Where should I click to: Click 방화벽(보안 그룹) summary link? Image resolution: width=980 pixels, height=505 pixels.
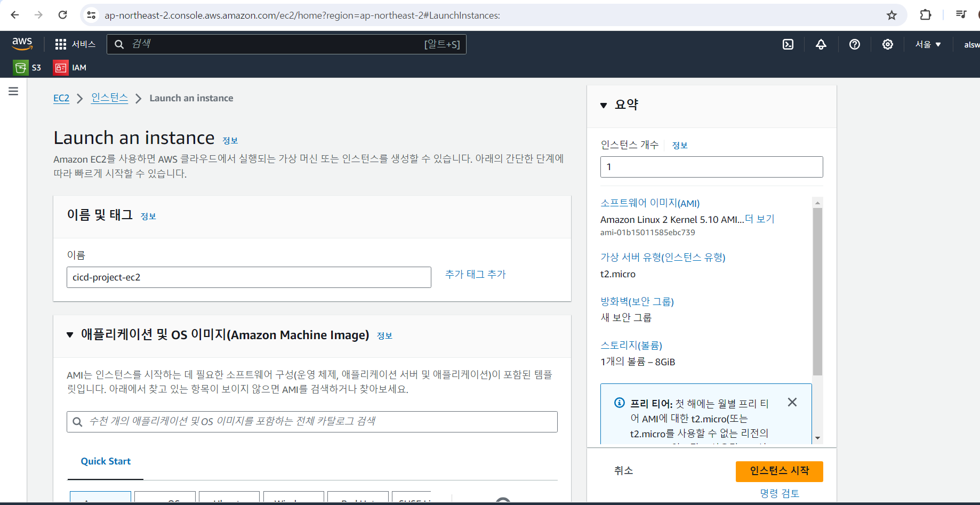coord(637,302)
